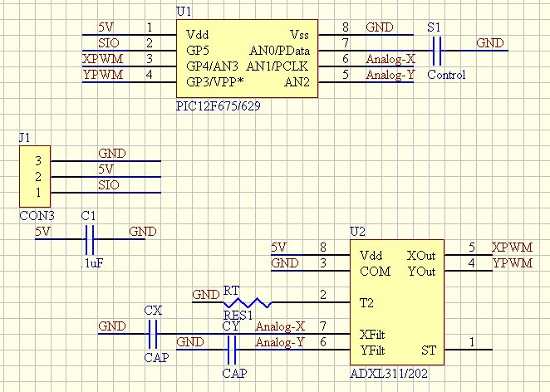Select the U1 designator label

pos(184,12)
